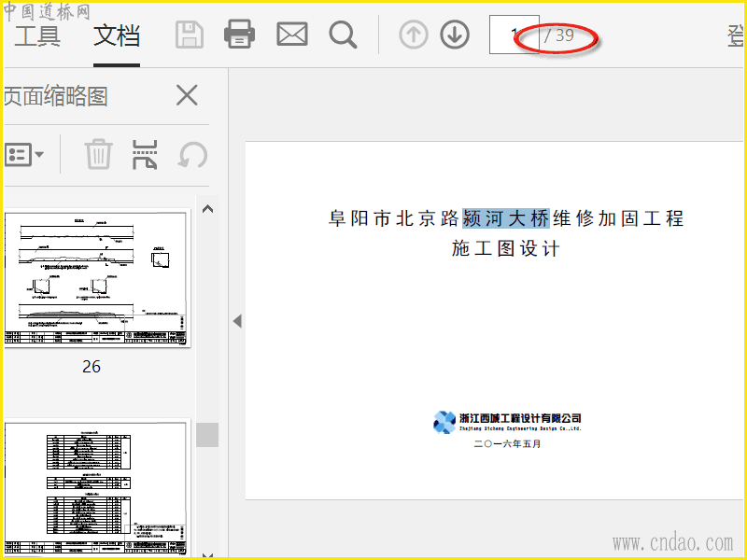The image size is (747, 560).
Task: Click the save file icon
Action: [190, 35]
